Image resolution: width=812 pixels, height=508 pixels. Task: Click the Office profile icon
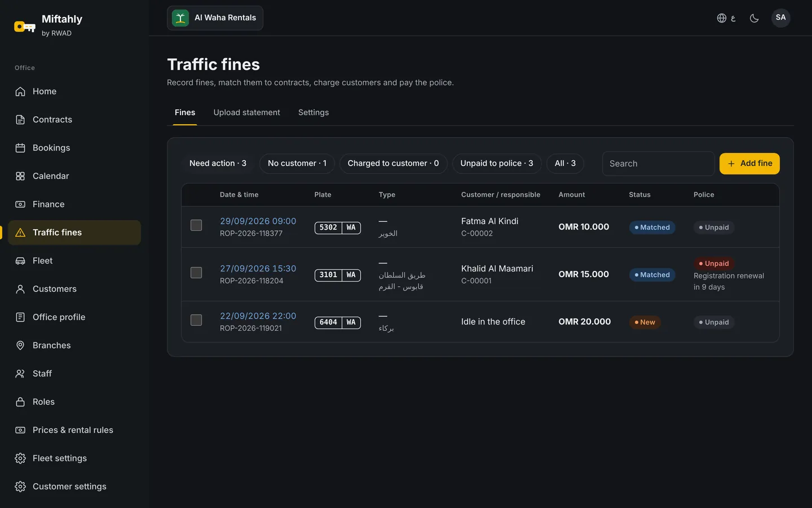click(20, 317)
